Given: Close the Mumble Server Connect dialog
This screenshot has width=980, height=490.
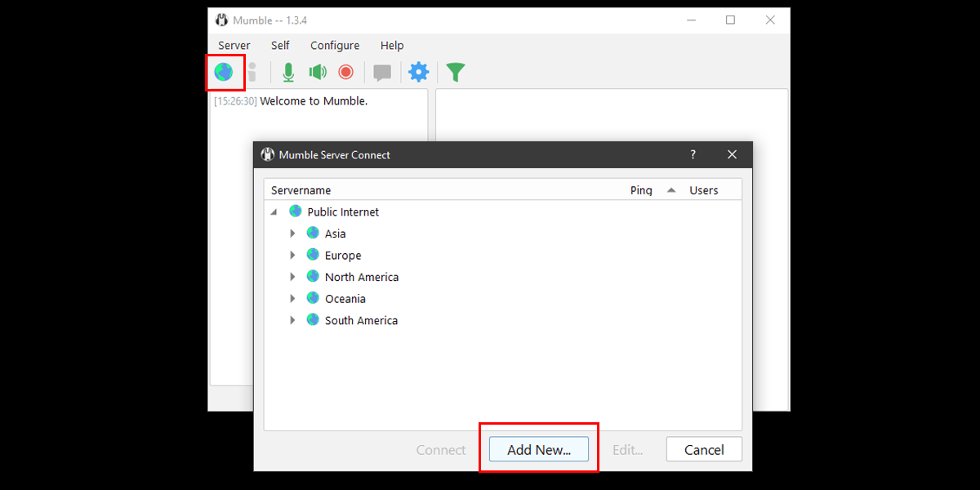Looking at the screenshot, I should [x=732, y=154].
